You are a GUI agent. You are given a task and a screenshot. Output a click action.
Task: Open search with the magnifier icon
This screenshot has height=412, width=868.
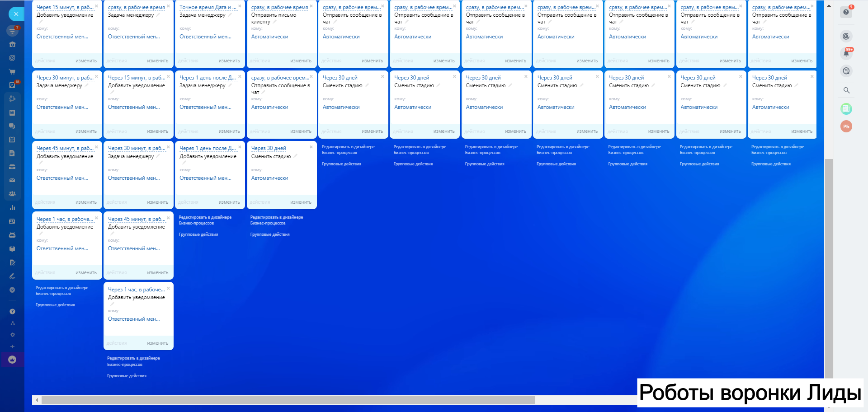[x=846, y=90]
